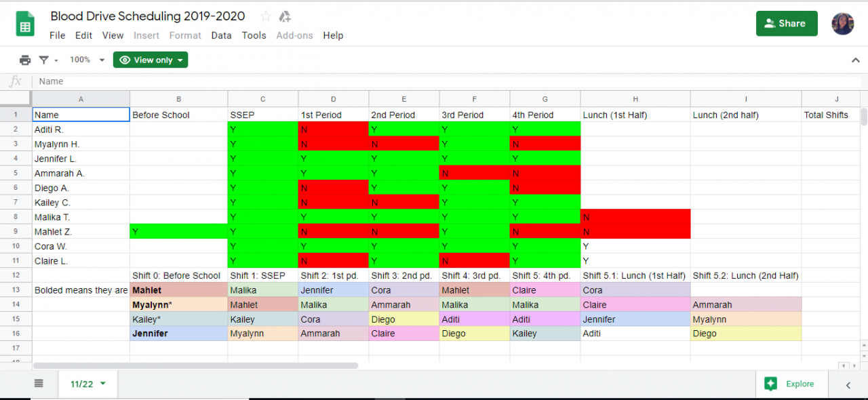Select the Before School header cell
The image size is (868, 400).
178,115
